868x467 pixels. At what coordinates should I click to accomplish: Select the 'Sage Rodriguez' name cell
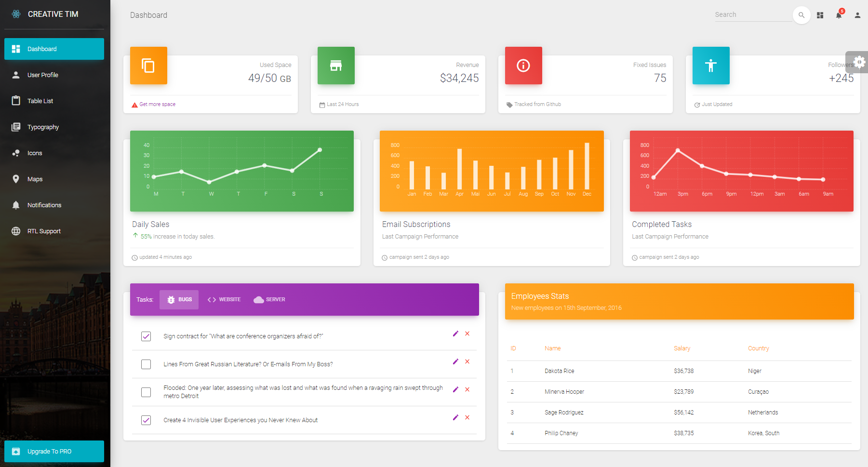(x=564, y=413)
